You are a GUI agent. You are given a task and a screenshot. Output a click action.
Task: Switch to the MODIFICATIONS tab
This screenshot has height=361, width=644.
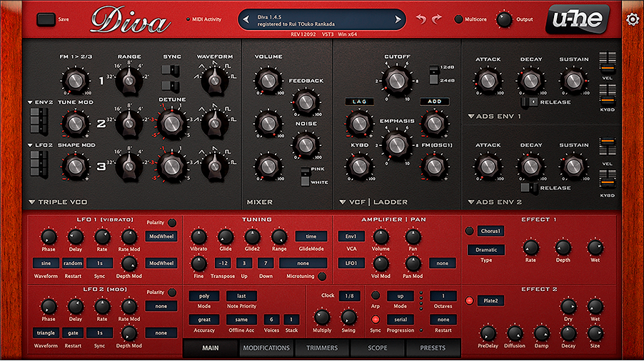pyautogui.click(x=266, y=348)
